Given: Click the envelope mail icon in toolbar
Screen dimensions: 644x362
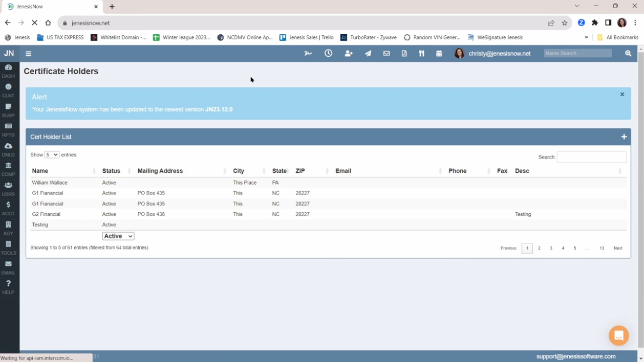Looking at the screenshot, I should [x=387, y=53].
